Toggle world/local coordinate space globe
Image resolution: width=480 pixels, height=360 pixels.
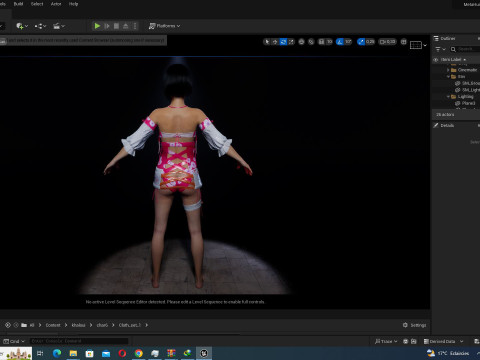tap(301, 42)
